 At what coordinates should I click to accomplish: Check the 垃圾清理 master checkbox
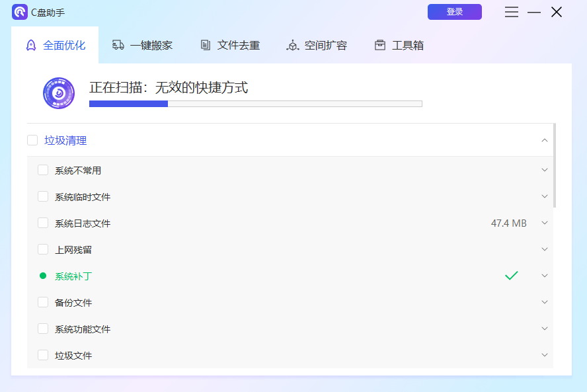(32, 140)
